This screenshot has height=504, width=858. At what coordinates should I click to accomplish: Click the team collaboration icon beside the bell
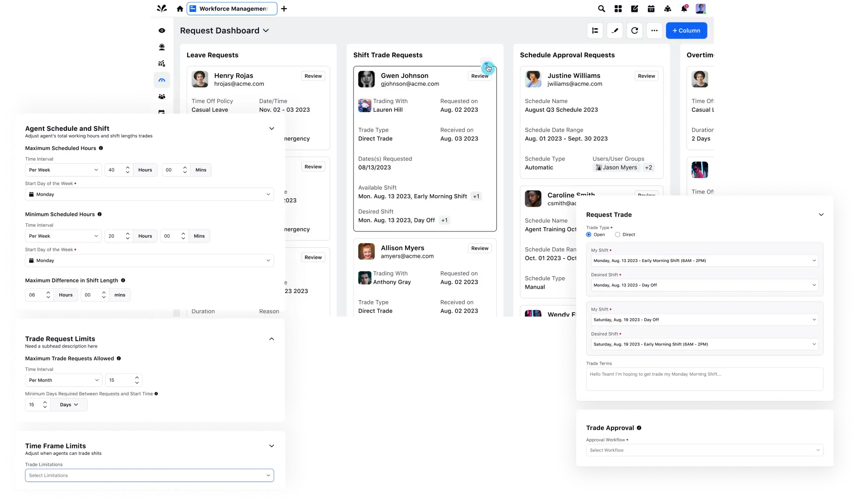(x=668, y=9)
